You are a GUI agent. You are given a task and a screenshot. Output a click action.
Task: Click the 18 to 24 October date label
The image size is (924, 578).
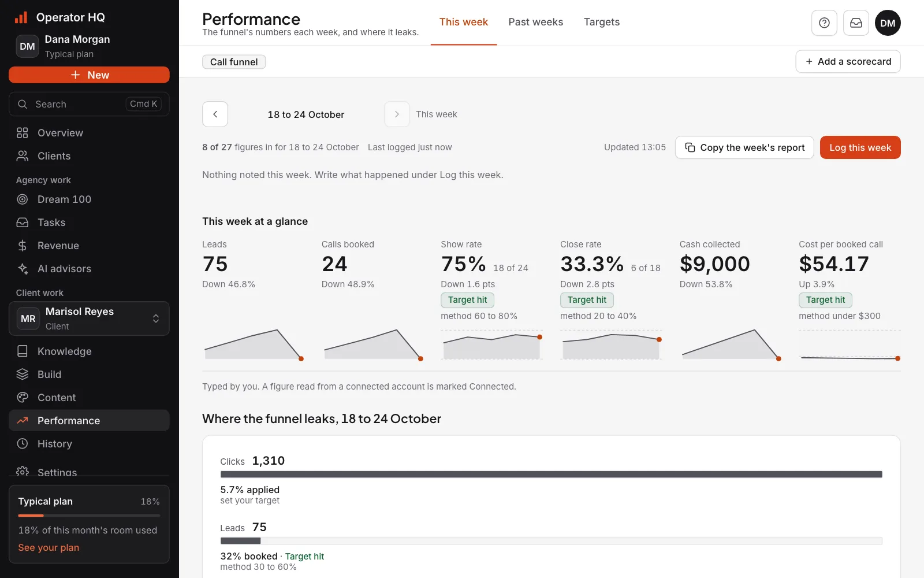pyautogui.click(x=306, y=114)
